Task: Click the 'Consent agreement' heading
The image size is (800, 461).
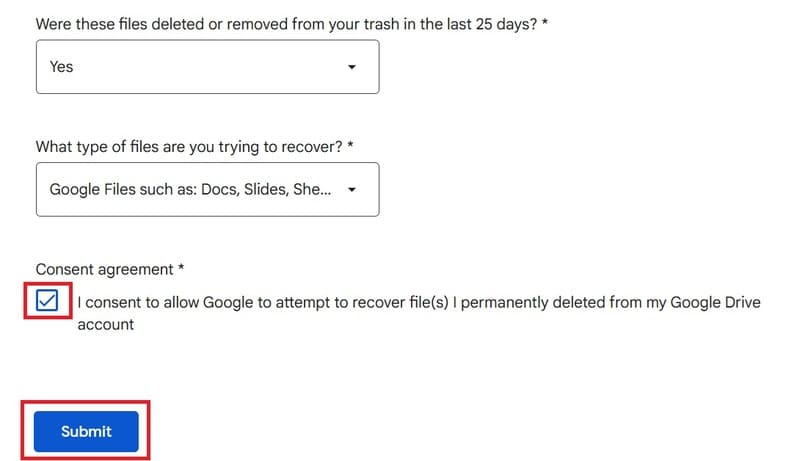Action: click(x=105, y=269)
